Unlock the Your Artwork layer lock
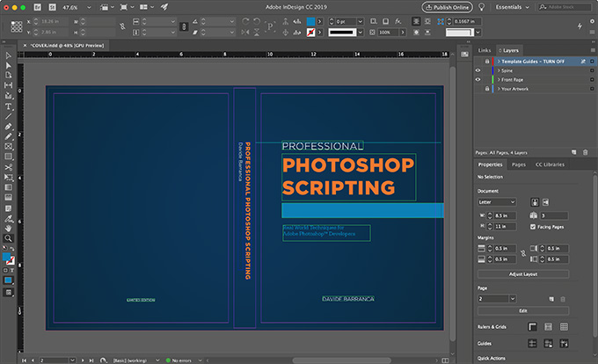The width and height of the screenshot is (598, 364). (x=487, y=89)
